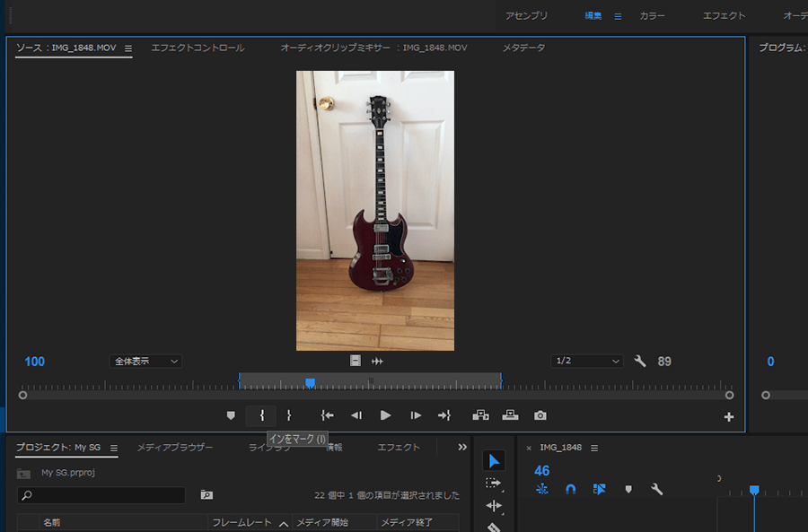Toggle linked selection in timeline
Screen dimensions: 808x532
599,490
